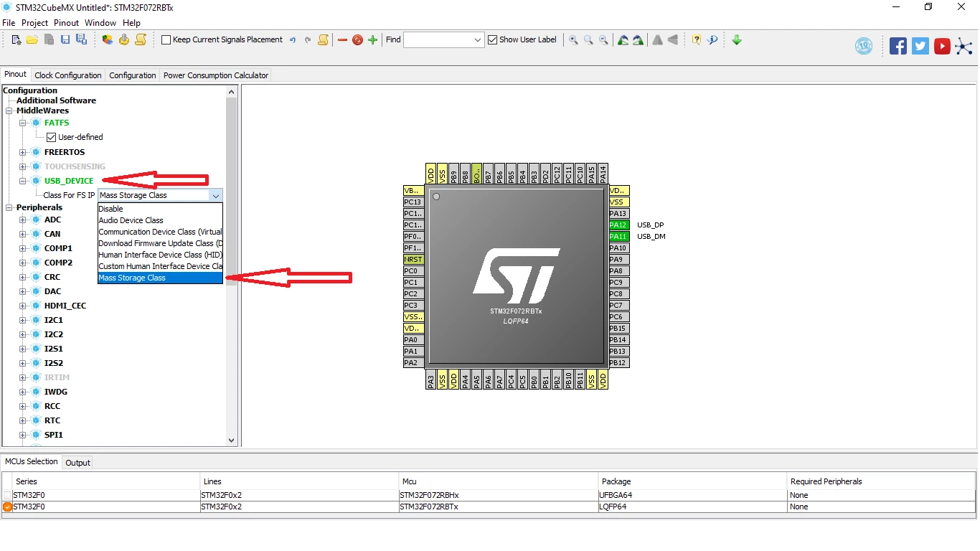The image size is (980, 551).
Task: Open the Twitter link icon
Action: coord(920,46)
